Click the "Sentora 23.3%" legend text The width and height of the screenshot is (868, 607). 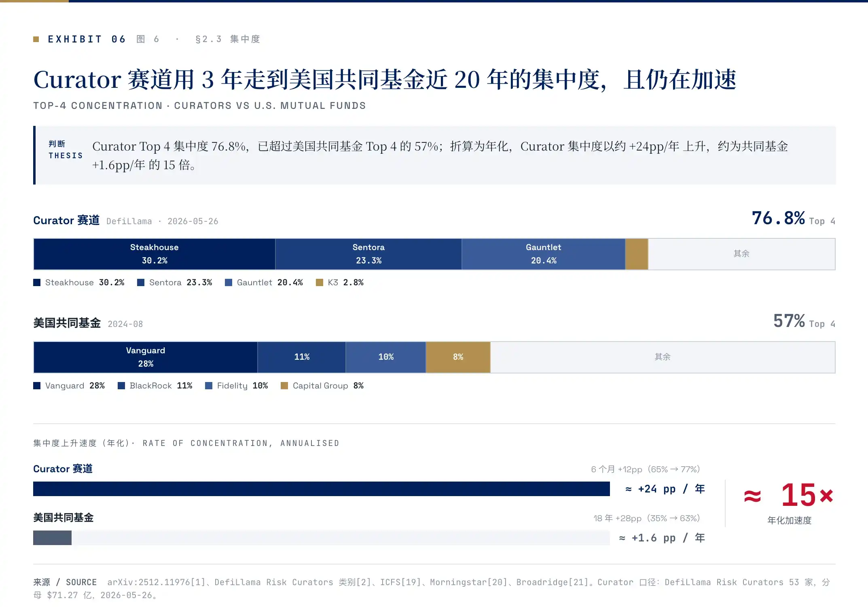(181, 282)
